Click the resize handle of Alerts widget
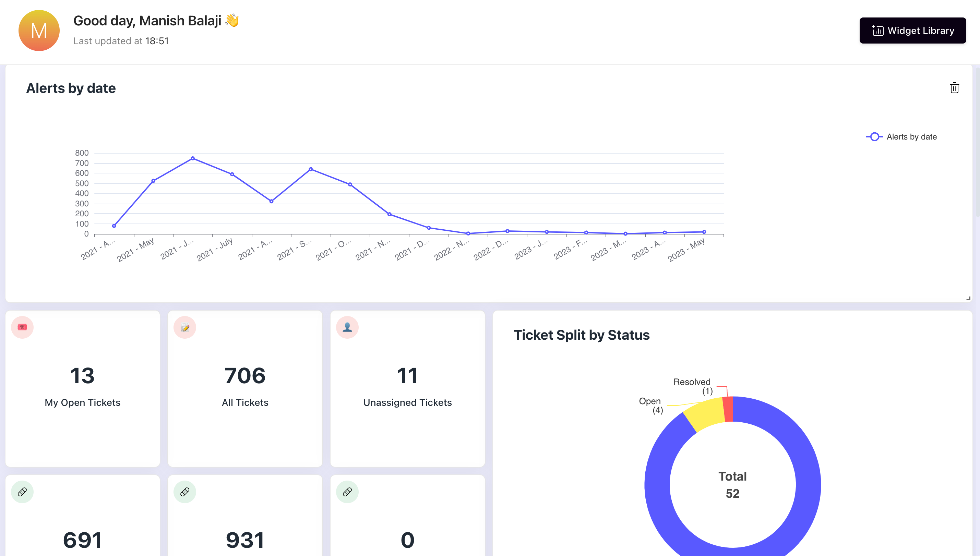This screenshot has height=556, width=980. tap(968, 298)
